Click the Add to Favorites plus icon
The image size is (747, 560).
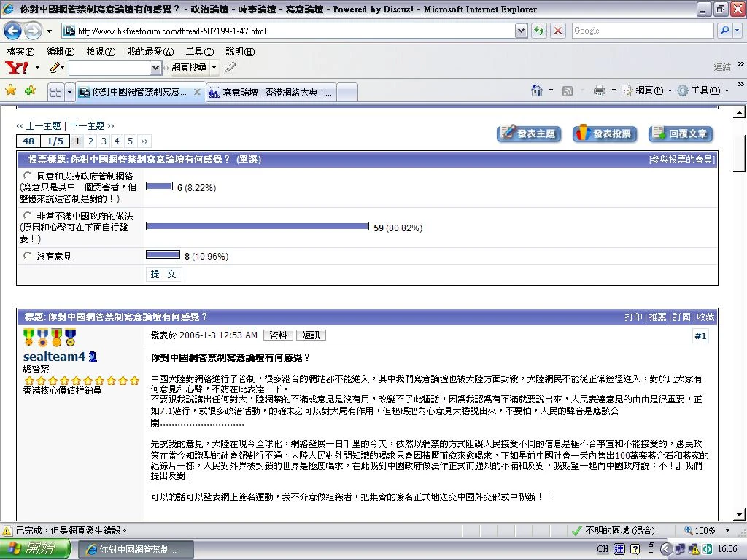(x=30, y=90)
